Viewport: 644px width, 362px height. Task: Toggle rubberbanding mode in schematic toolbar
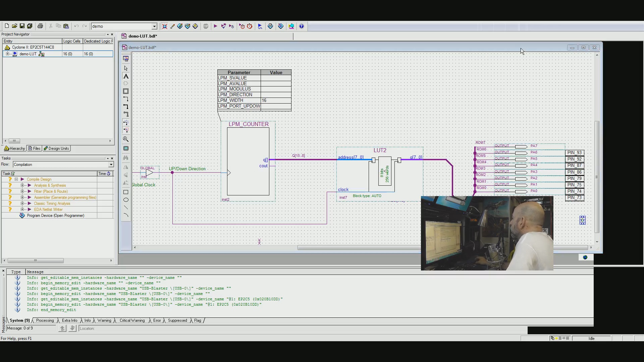[126, 123]
